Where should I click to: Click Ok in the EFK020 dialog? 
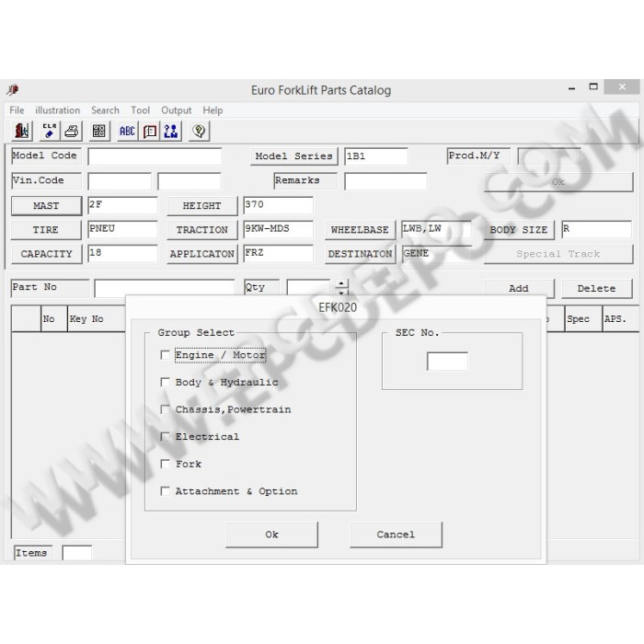[x=271, y=535]
